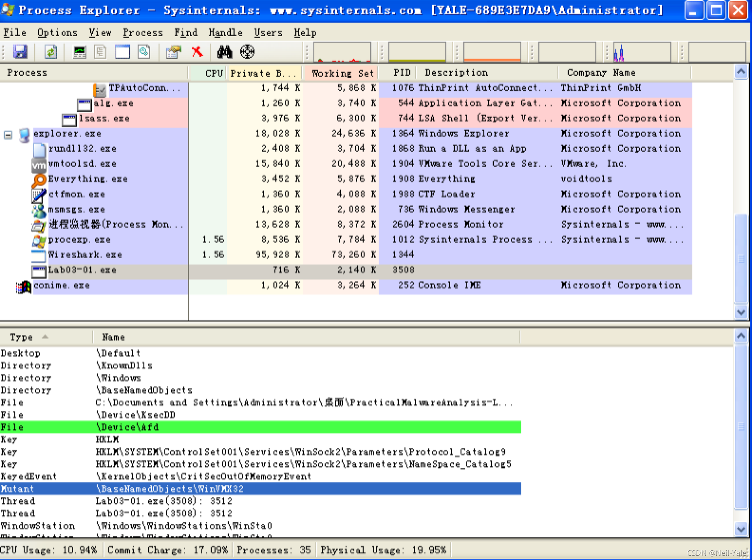Collapse the explorer.exe process tree
Image resolution: width=752 pixels, height=560 pixels.
tap(8, 135)
